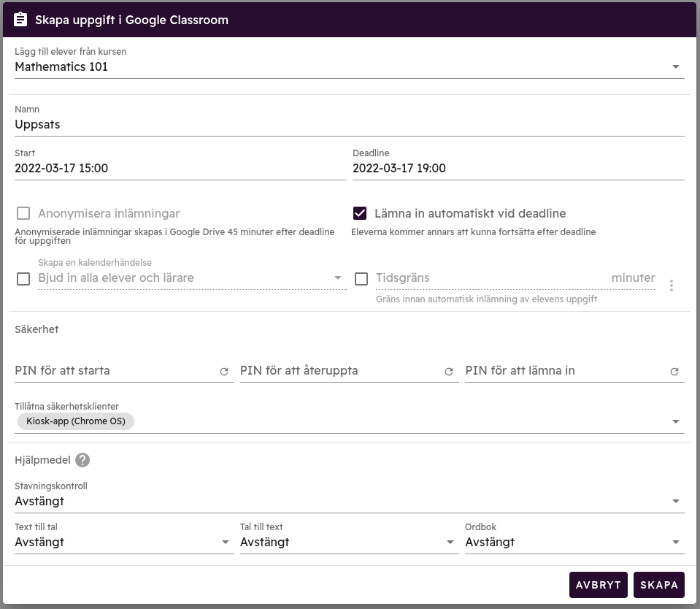700x609 pixels.
Task: Regenerate the PIN för att starta
Action: (x=224, y=372)
